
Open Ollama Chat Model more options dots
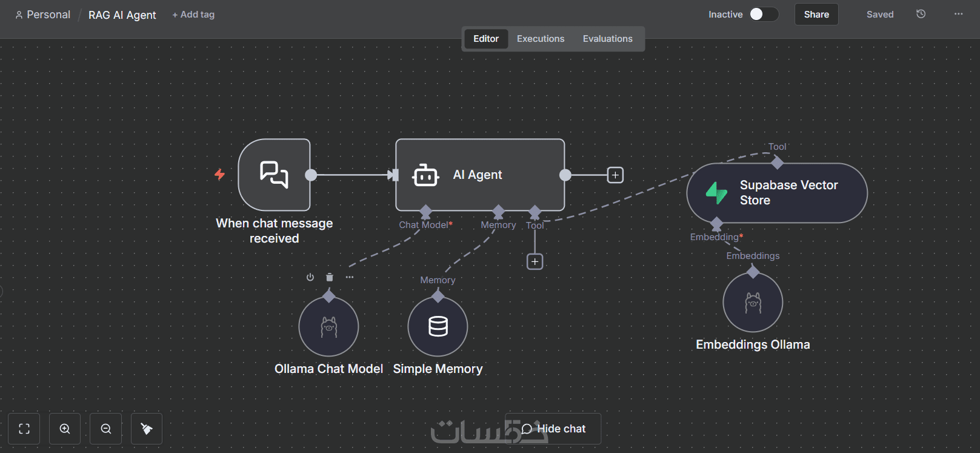[x=350, y=277]
